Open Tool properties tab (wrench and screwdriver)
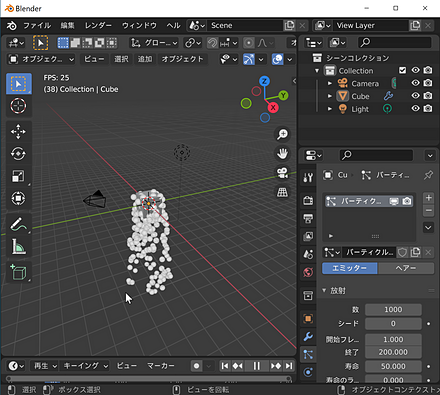 click(308, 177)
